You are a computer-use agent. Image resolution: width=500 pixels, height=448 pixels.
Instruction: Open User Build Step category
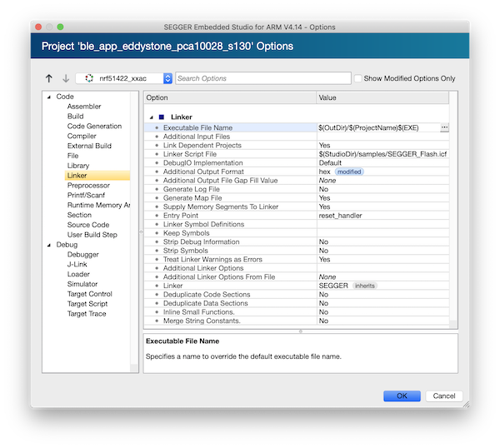pos(92,235)
